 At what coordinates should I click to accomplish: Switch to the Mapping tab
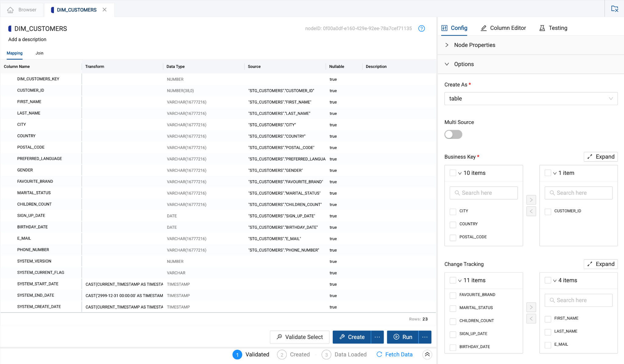tap(15, 53)
